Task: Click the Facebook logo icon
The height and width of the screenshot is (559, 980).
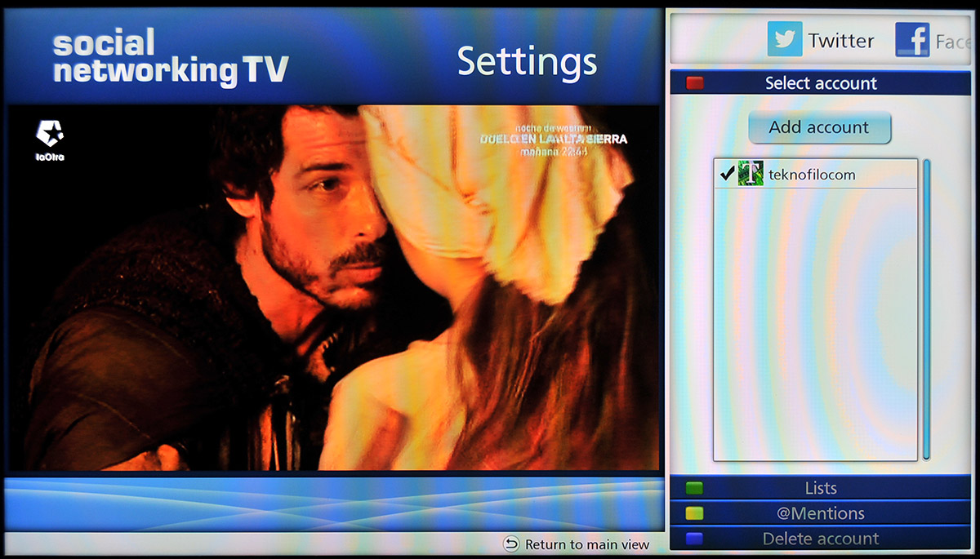Action: [x=911, y=40]
